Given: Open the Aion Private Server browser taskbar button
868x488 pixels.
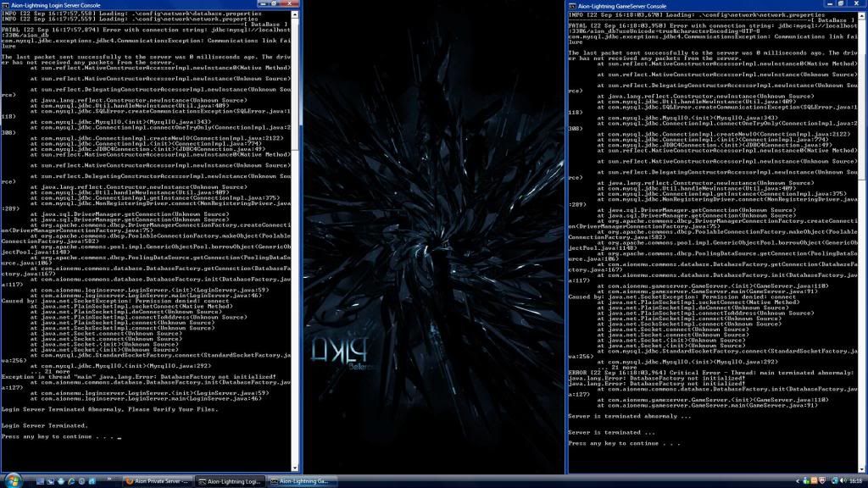Looking at the screenshot, I should (157, 480).
